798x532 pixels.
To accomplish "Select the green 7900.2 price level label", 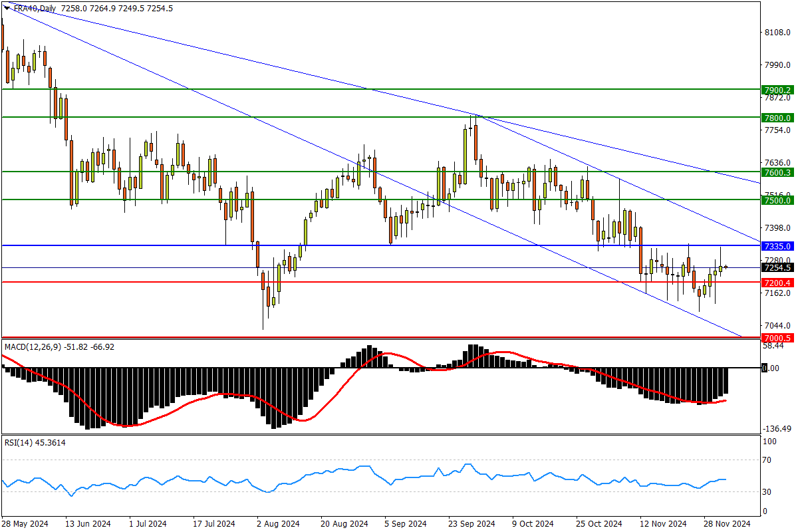I will (x=777, y=90).
